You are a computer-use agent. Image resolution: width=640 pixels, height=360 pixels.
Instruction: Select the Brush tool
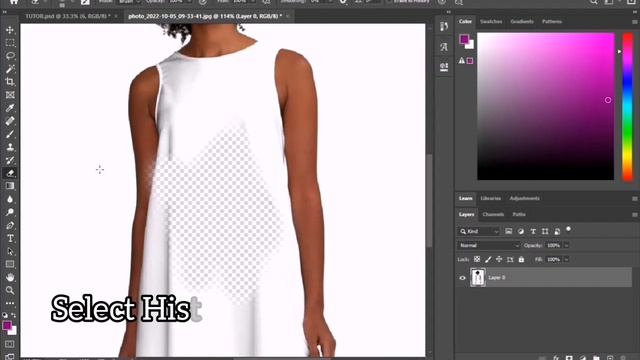tap(10, 134)
